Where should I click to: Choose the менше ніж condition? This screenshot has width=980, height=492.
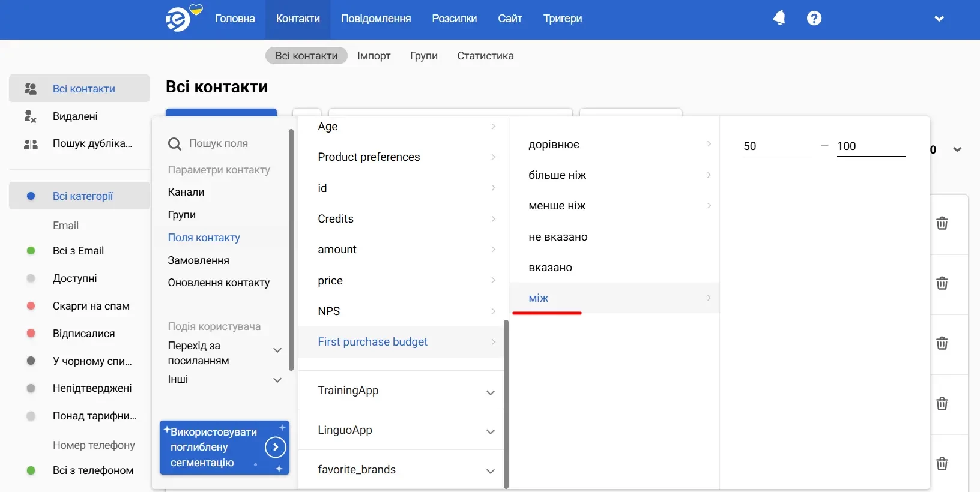(x=614, y=206)
